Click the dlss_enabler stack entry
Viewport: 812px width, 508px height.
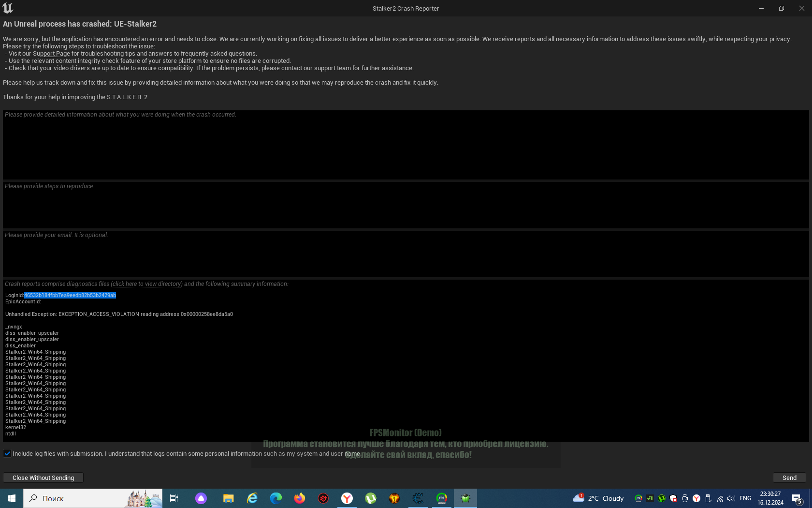click(20, 345)
